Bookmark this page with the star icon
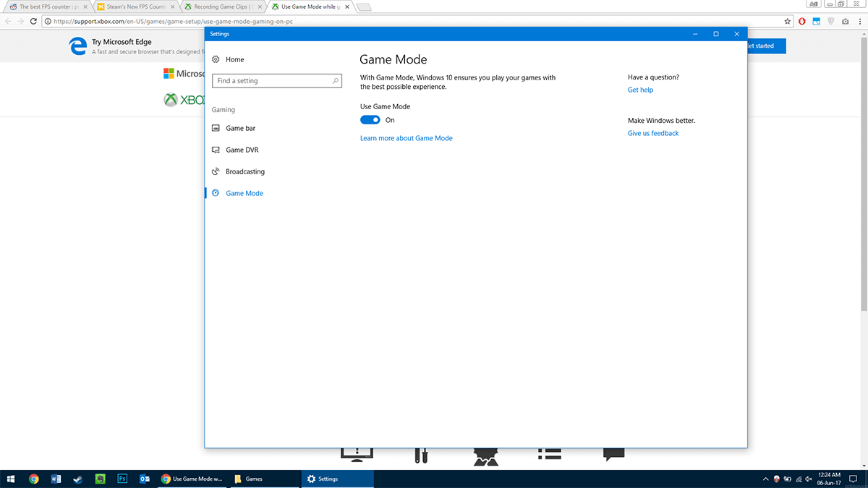868x488 pixels. (788, 22)
